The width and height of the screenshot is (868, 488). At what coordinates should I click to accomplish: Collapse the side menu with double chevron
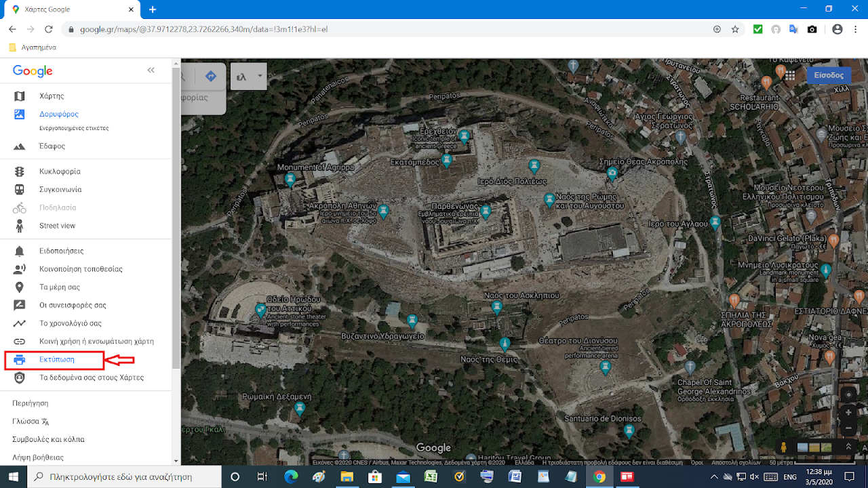pyautogui.click(x=151, y=70)
